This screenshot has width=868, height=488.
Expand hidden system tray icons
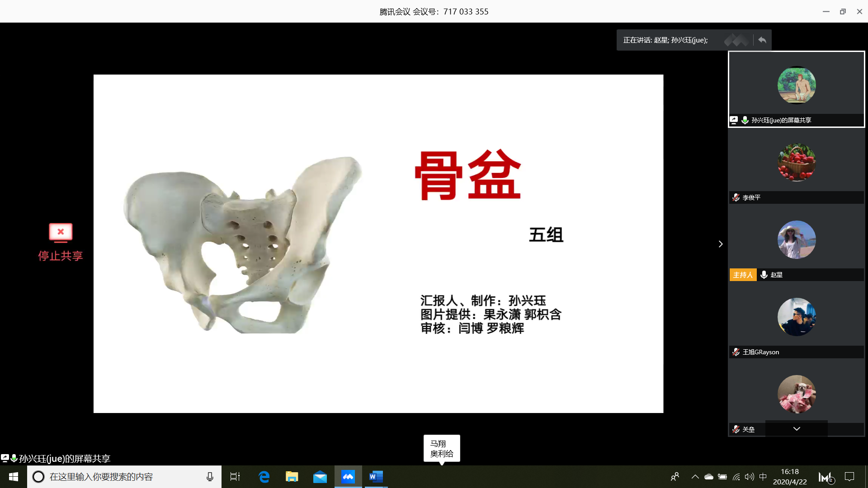coord(695,477)
